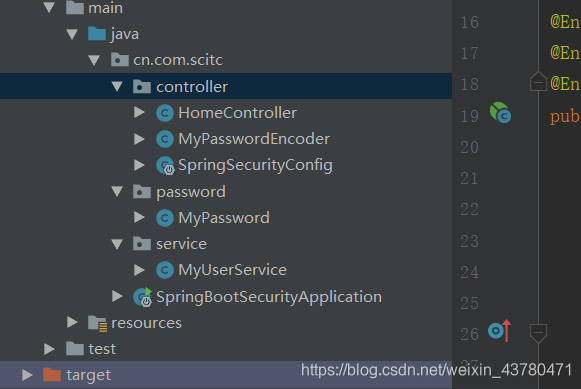The height and width of the screenshot is (389, 581).
Task: Click the main folder icon
Action: [x=75, y=7]
